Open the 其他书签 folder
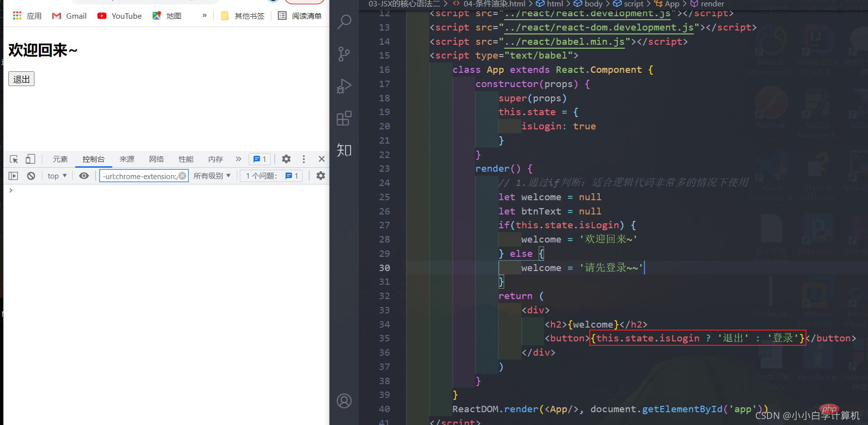Viewport: 868px width, 425px height. click(243, 16)
